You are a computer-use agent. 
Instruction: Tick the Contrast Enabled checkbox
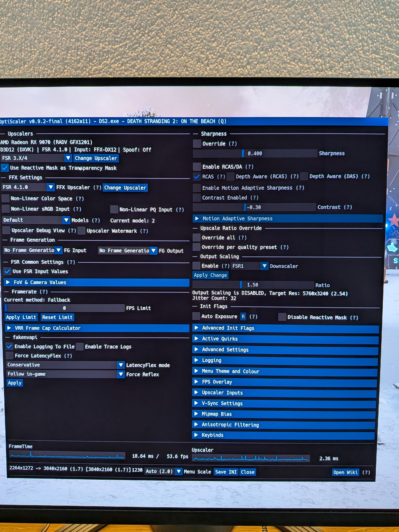pyautogui.click(x=197, y=198)
